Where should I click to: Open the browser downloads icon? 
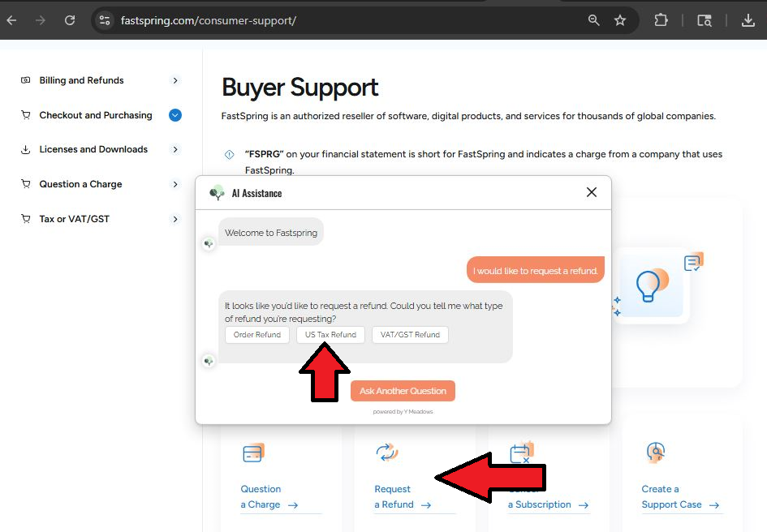(x=748, y=20)
